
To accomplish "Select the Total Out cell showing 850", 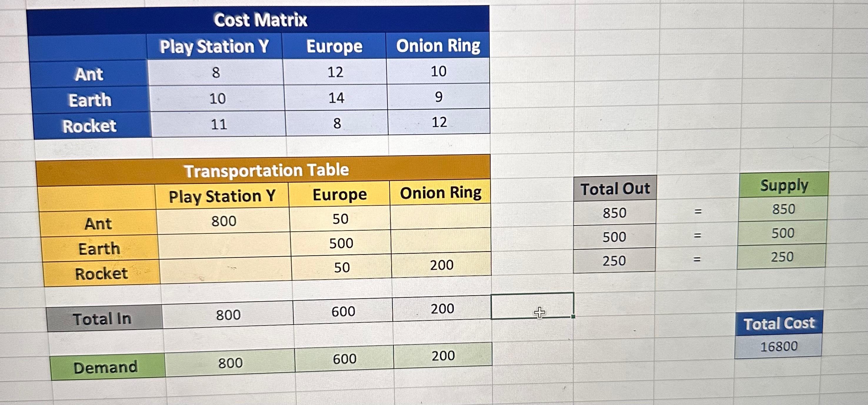I will pyautogui.click(x=615, y=213).
